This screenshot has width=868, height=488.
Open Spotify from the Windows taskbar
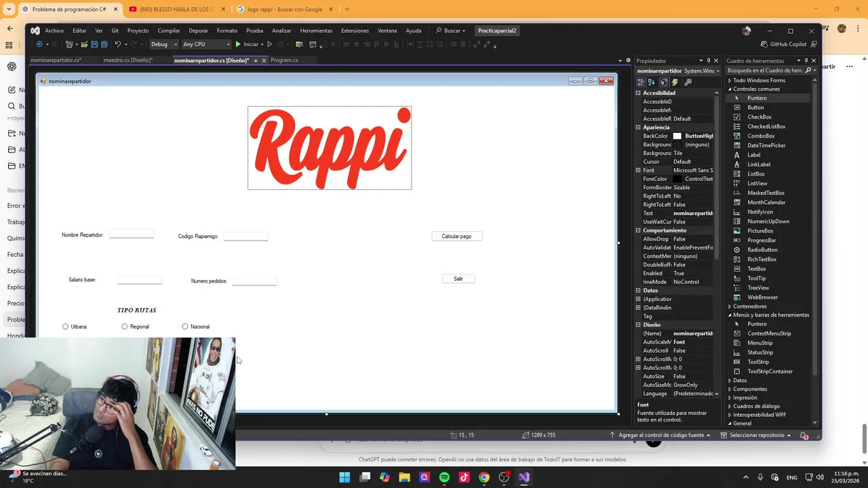(x=444, y=477)
